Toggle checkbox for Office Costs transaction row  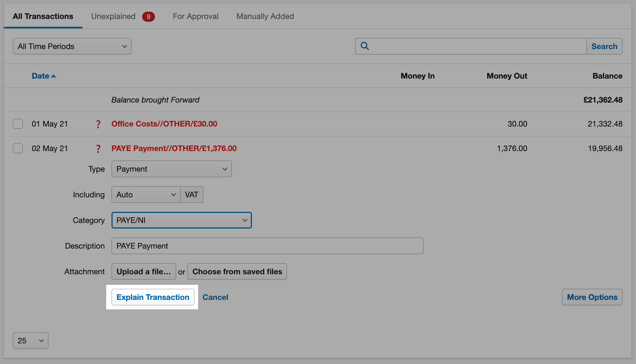(18, 124)
